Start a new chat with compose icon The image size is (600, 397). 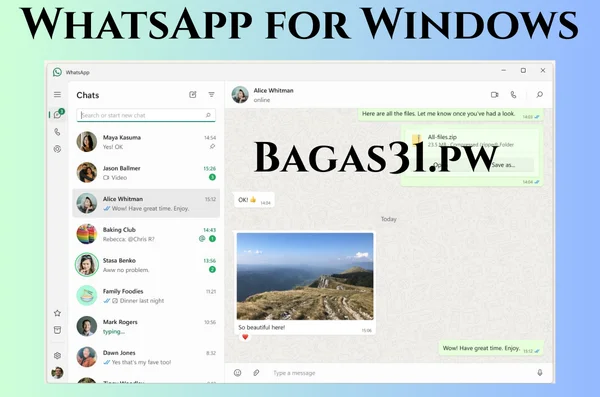pos(193,95)
